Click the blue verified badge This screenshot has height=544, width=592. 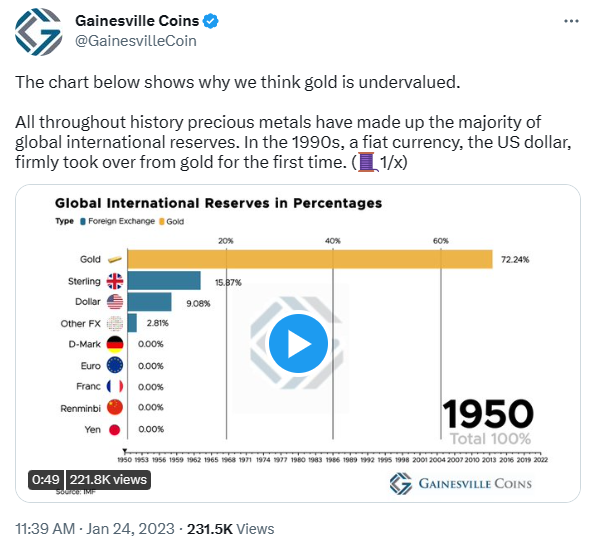point(211,21)
